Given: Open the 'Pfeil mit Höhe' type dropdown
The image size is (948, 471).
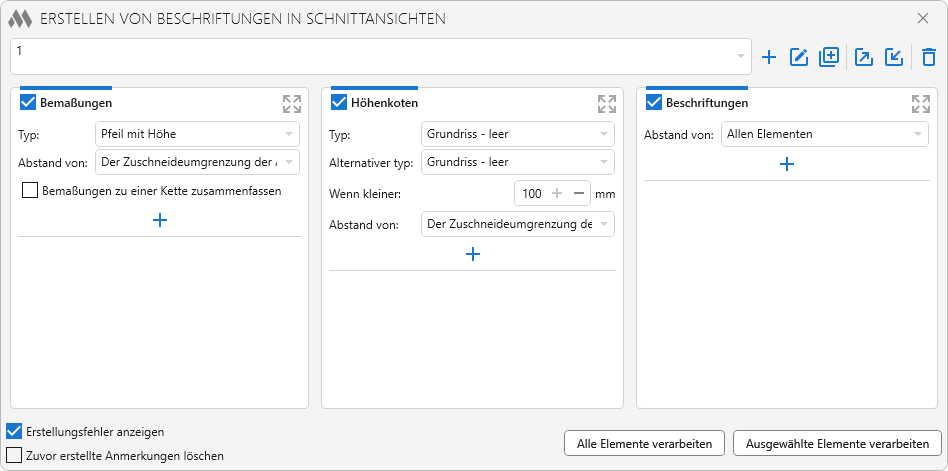Looking at the screenshot, I should 197,133.
